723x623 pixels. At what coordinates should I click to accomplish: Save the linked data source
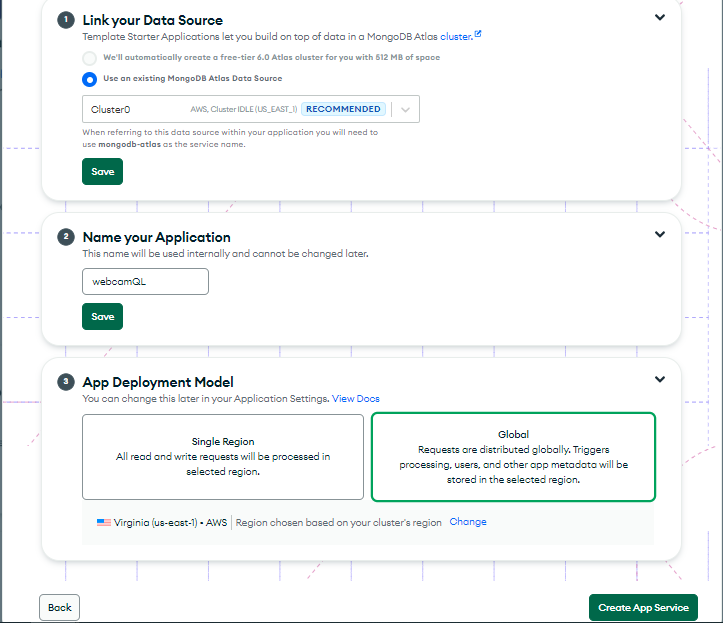tap(102, 172)
